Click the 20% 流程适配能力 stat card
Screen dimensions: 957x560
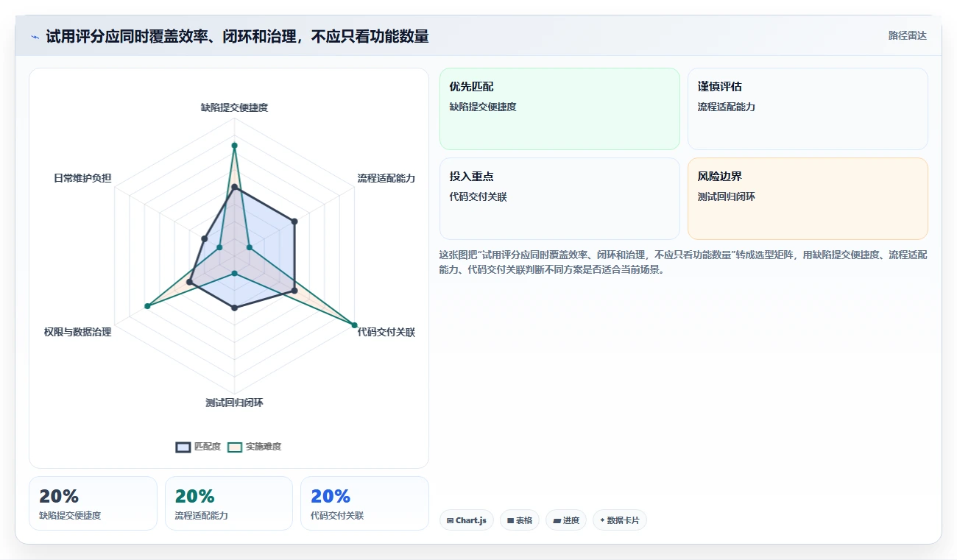[x=229, y=503]
